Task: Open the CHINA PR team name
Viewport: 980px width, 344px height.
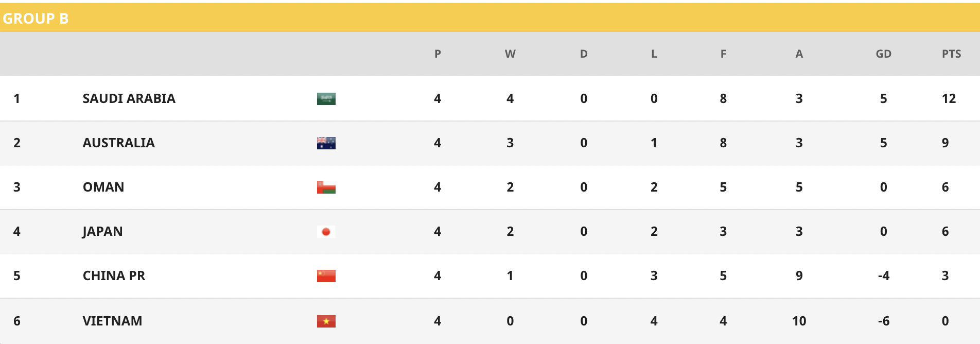Action: [114, 276]
